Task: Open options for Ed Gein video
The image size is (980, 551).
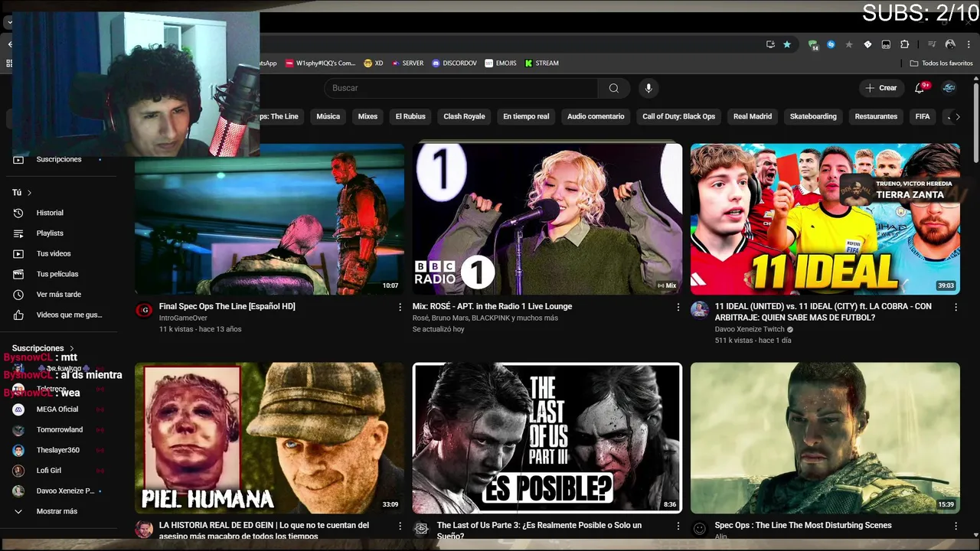Action: pos(400,526)
